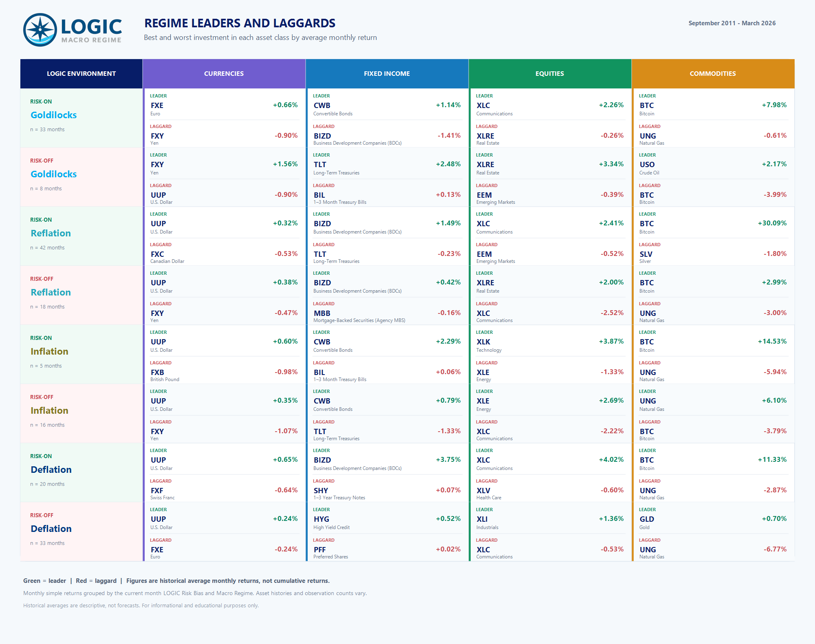This screenshot has width=815, height=644.
Task: Click FXB British Pound laggard
Action: click(224, 371)
